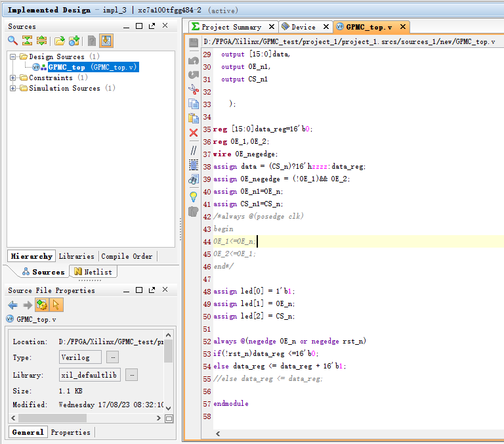
Task: Click the browse button next to Library field
Action: tap(132, 374)
